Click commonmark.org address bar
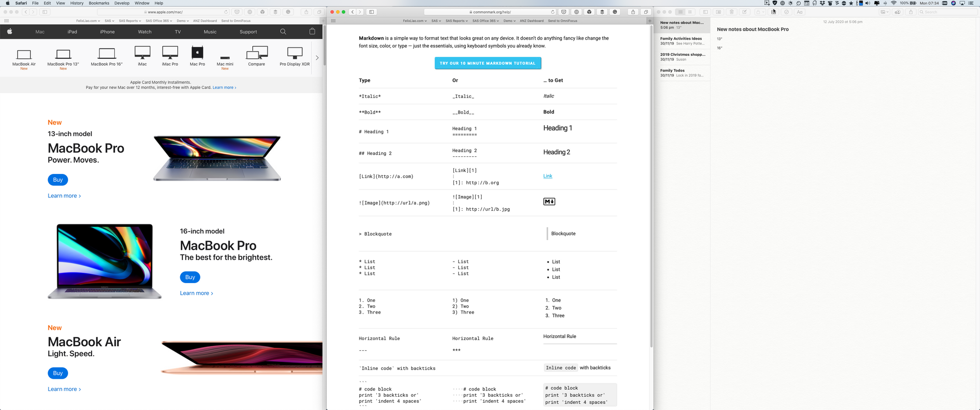Viewport: 980px width, 410px height. [490, 12]
